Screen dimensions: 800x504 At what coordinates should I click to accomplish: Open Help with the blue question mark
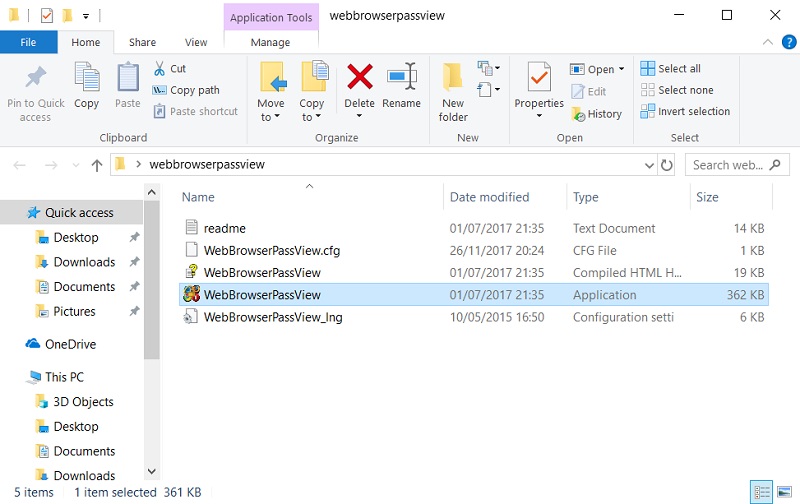(x=788, y=42)
